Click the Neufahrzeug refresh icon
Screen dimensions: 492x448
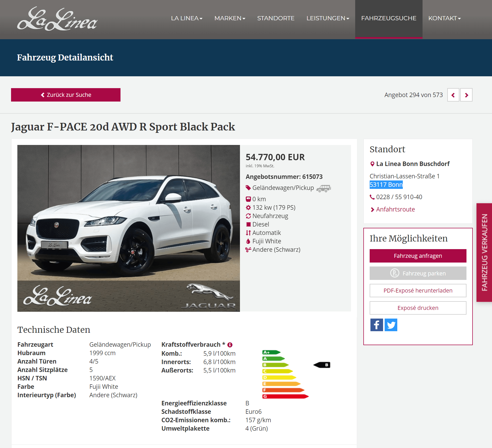[x=248, y=216]
